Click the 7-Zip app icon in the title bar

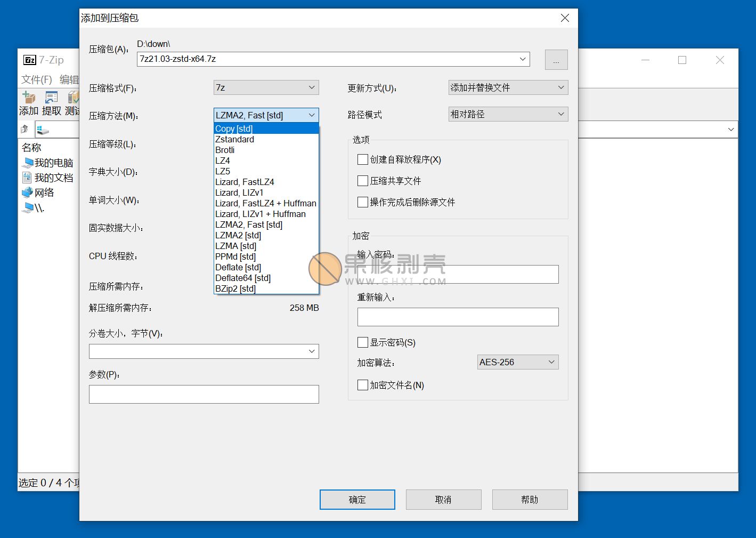30,60
